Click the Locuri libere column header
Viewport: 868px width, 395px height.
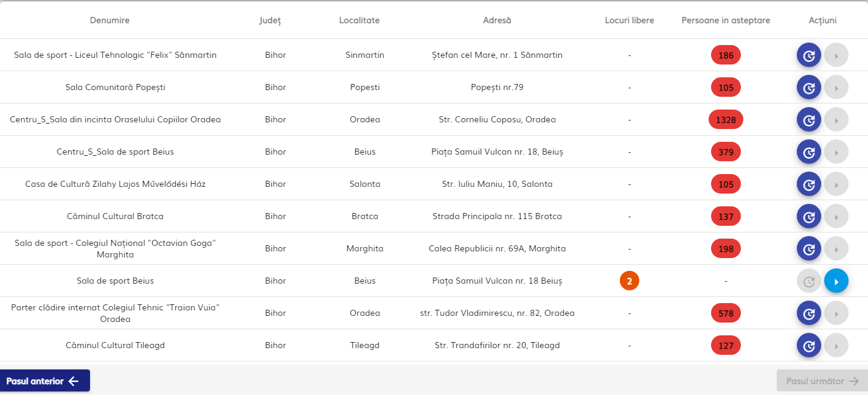[630, 21]
